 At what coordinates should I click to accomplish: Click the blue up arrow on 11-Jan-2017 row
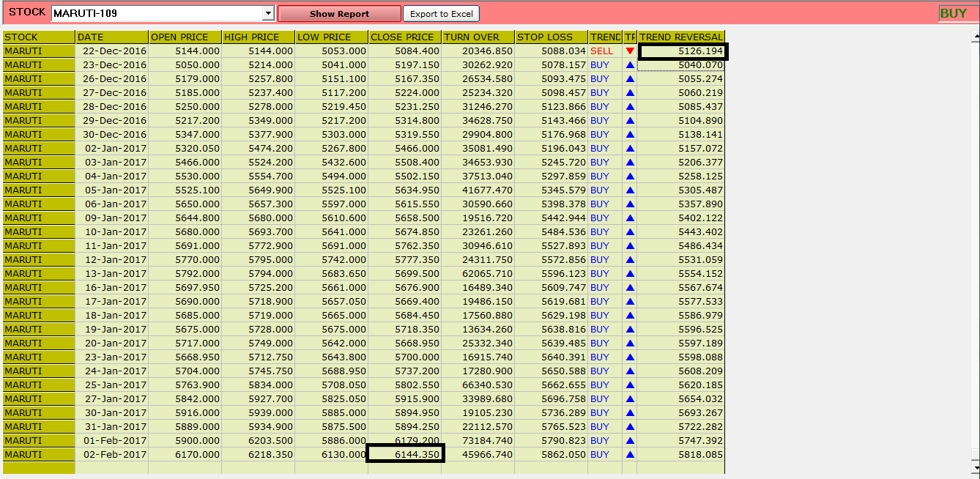pos(630,246)
